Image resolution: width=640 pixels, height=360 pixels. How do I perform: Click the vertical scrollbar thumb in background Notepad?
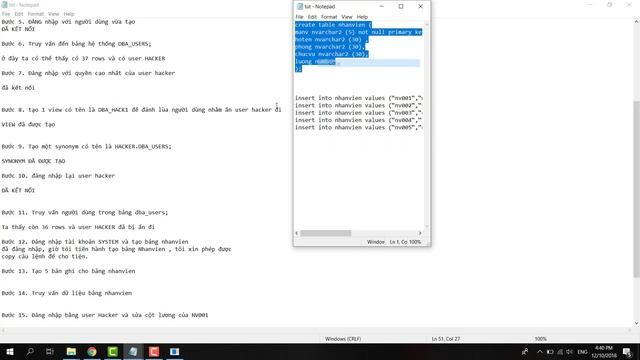pos(636,189)
